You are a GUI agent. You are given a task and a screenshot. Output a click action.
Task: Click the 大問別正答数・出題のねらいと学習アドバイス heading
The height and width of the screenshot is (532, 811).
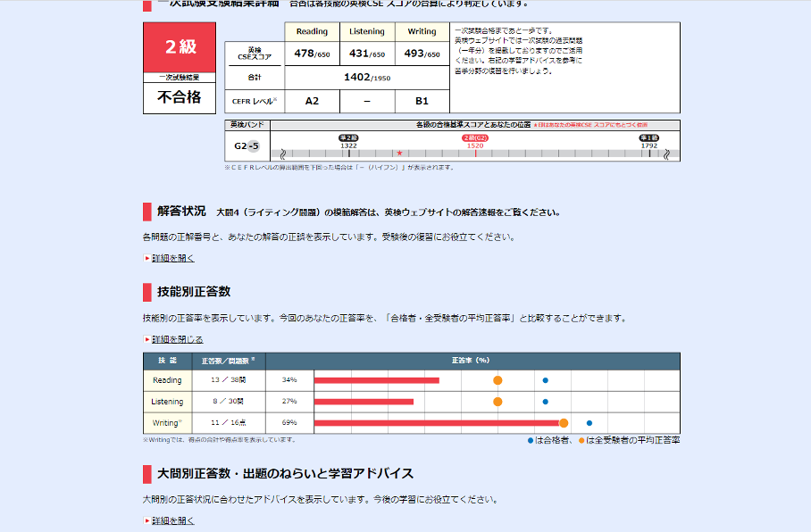[286, 474]
